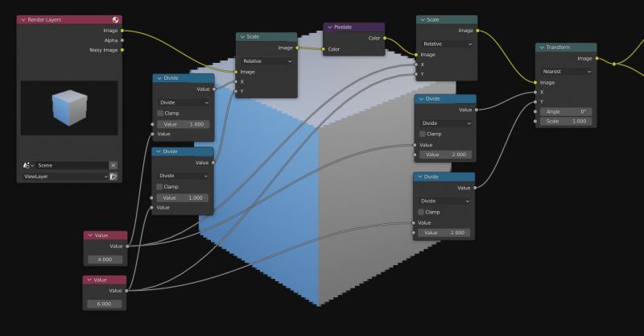Open the scene browse icon beside Scene field

coord(28,165)
